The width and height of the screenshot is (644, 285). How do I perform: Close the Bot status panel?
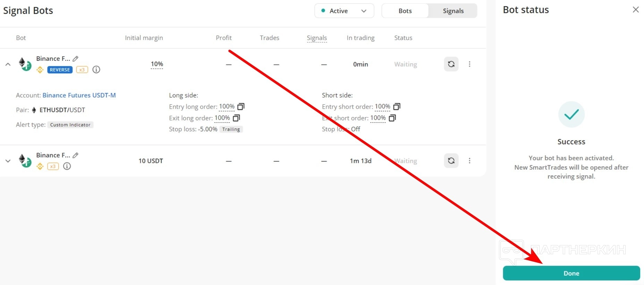(636, 10)
